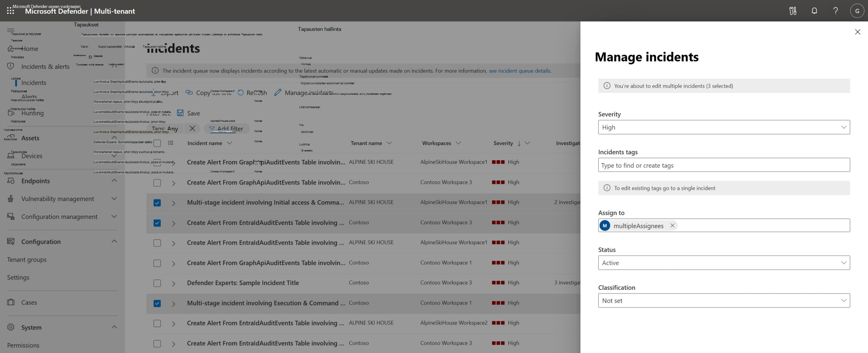
Task: Open the Severity dropdown in panel
Action: [x=724, y=127]
